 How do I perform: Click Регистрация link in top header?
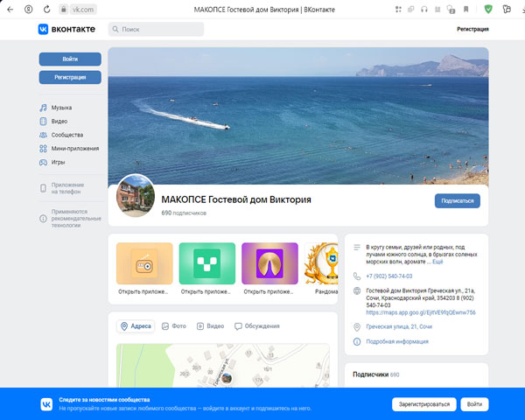tap(472, 29)
